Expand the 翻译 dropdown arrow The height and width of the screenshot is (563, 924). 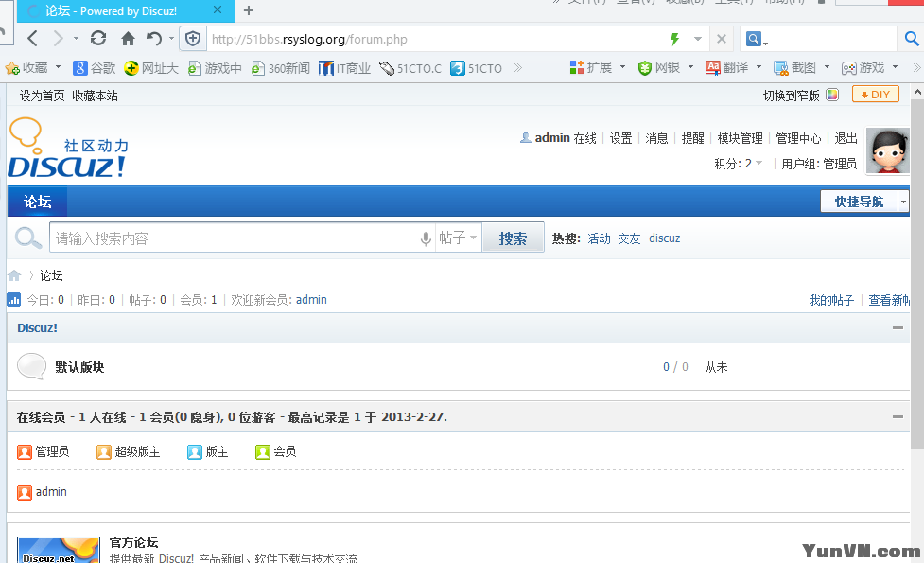coord(759,67)
